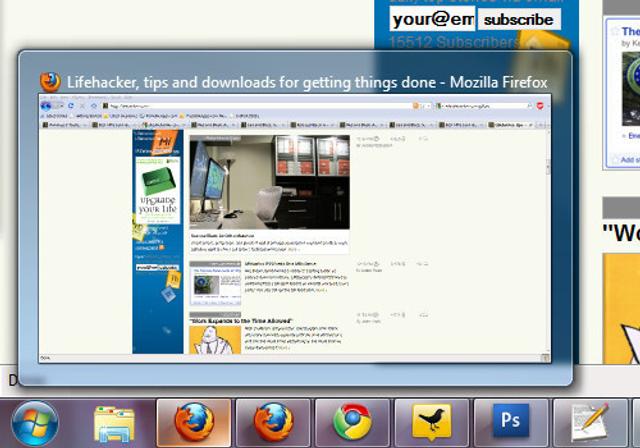Click the subscribe button
The width and height of the screenshot is (640, 448).
519,19
